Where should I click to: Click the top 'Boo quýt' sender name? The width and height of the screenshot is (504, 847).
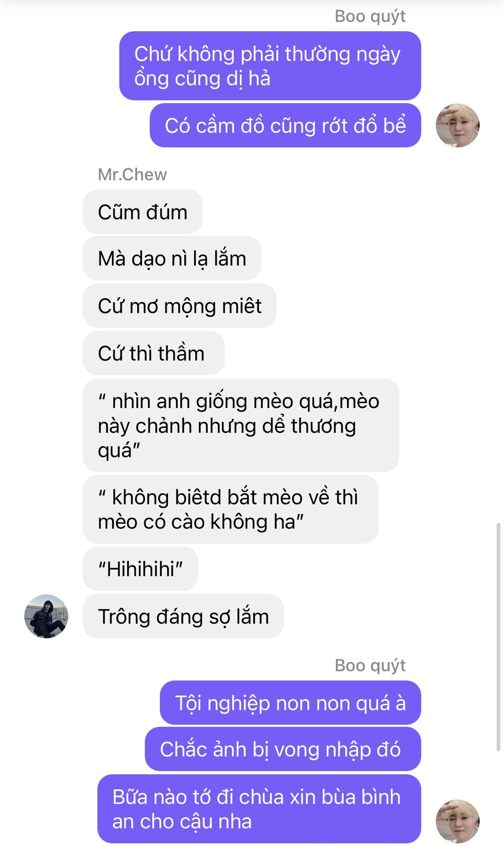[370, 16]
